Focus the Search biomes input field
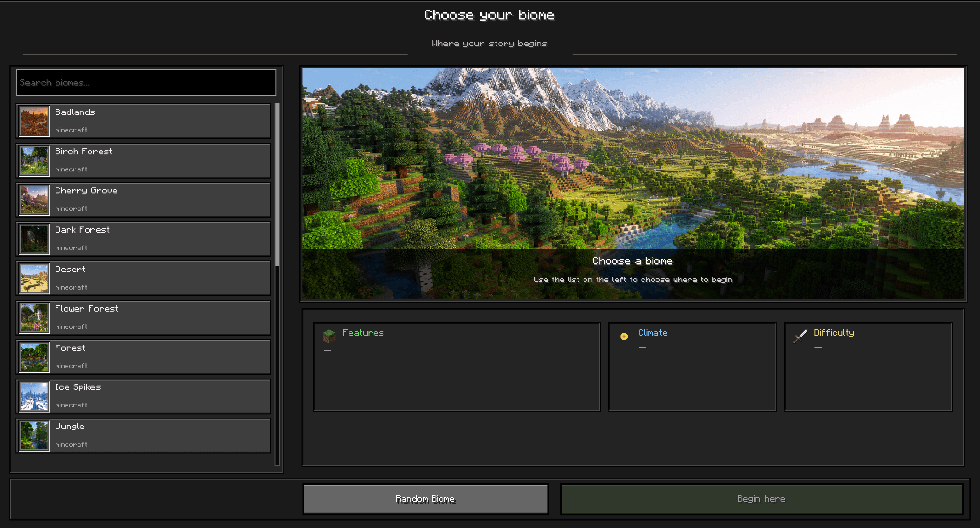The image size is (980, 528). pyautogui.click(x=146, y=83)
